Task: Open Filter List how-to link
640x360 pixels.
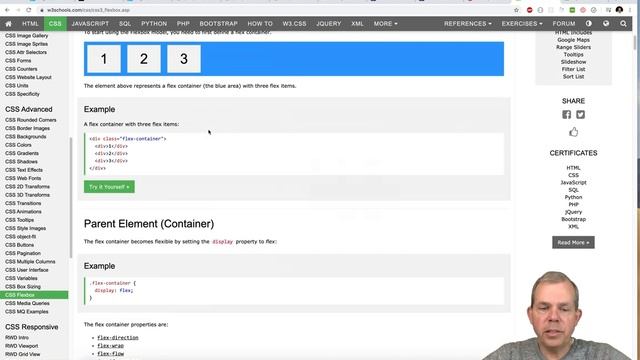Action: pyautogui.click(x=573, y=69)
